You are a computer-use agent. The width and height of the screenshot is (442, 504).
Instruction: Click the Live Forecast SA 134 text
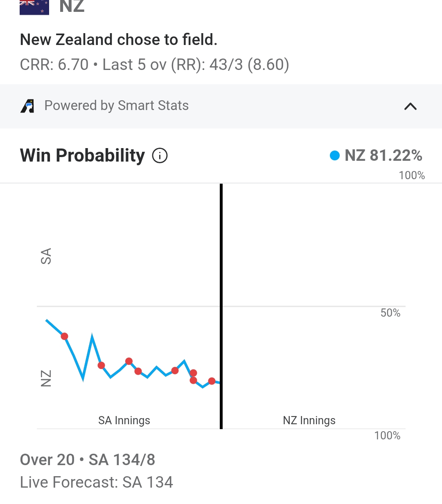point(97,482)
